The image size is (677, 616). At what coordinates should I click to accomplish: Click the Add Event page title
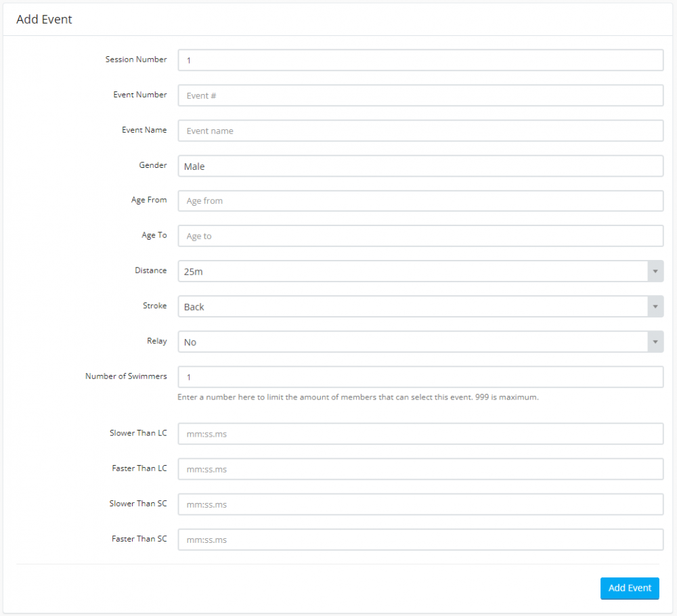44,20
